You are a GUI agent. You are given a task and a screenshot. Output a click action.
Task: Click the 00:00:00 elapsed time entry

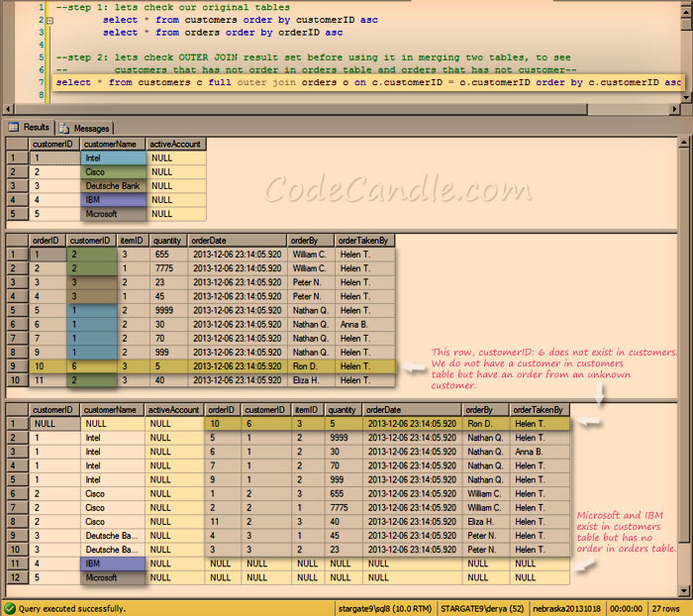click(627, 609)
